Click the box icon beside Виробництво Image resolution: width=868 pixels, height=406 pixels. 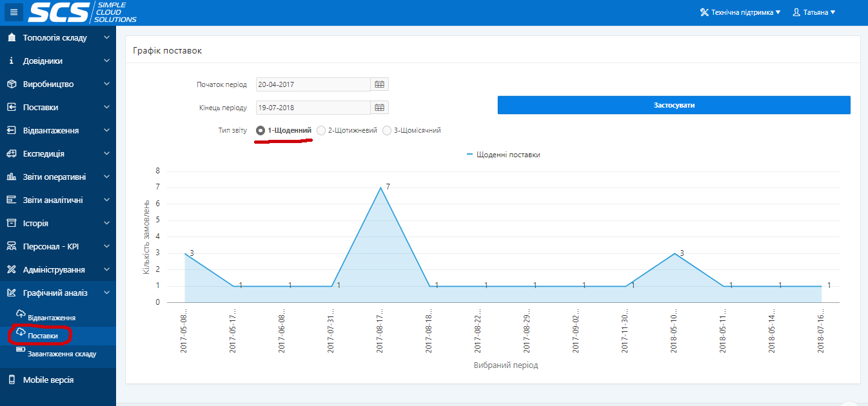click(11, 84)
